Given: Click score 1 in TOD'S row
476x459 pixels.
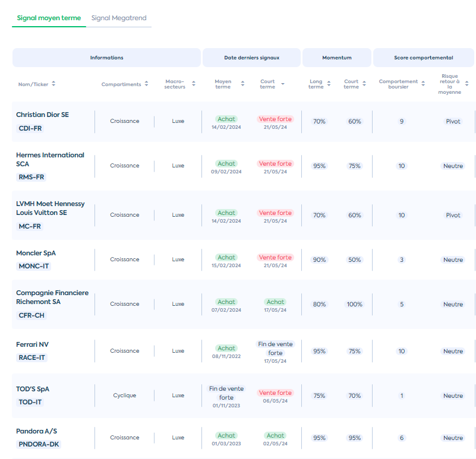Looking at the screenshot, I should click(x=401, y=395).
